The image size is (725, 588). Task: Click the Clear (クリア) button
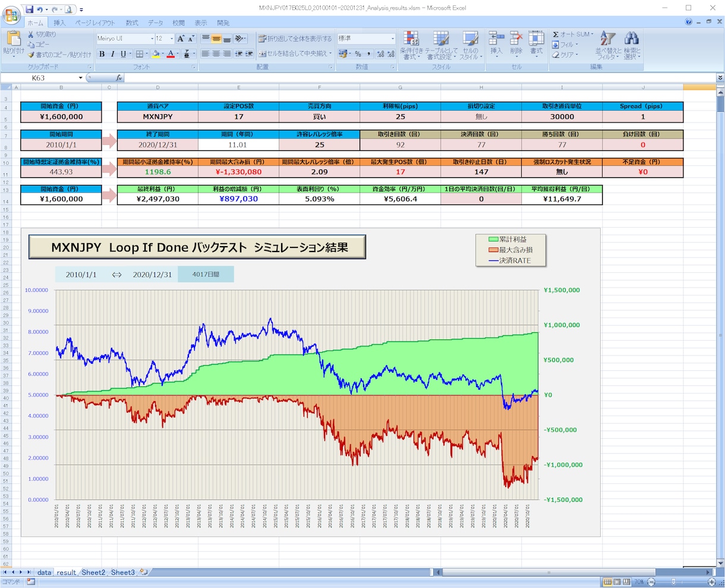[564, 55]
